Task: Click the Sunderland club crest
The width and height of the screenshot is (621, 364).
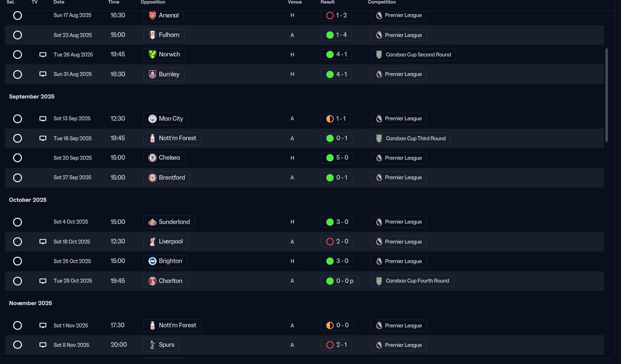Action: pyautogui.click(x=152, y=222)
